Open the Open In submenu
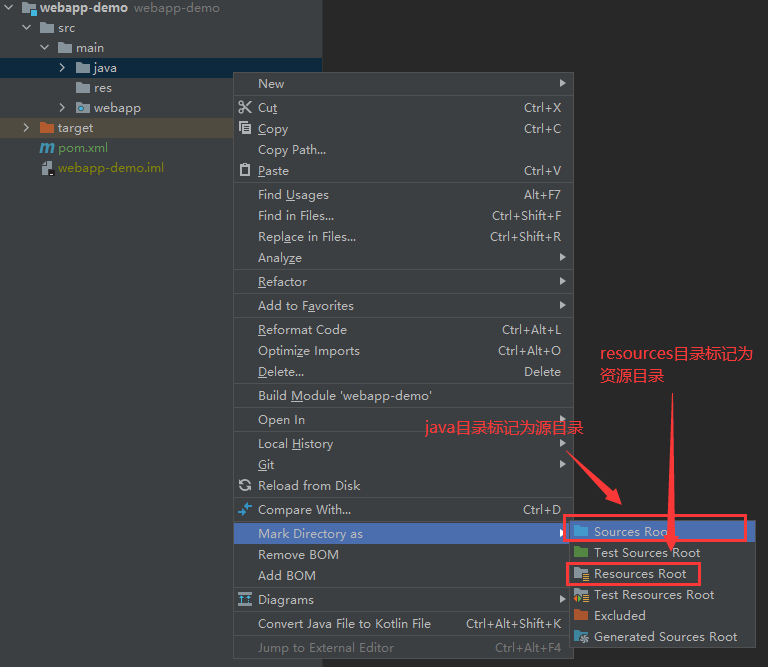The width and height of the screenshot is (768, 667). (x=404, y=420)
